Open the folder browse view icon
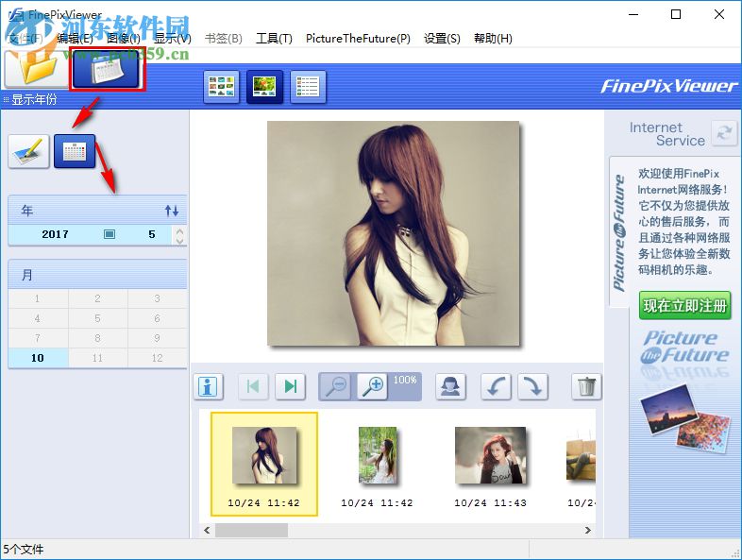Image resolution: width=742 pixels, height=560 pixels. (x=36, y=70)
